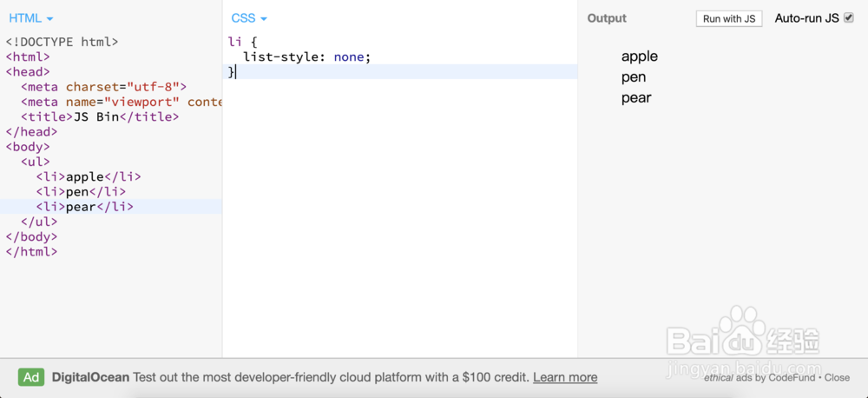
Task: Open the Learn more link
Action: click(565, 377)
